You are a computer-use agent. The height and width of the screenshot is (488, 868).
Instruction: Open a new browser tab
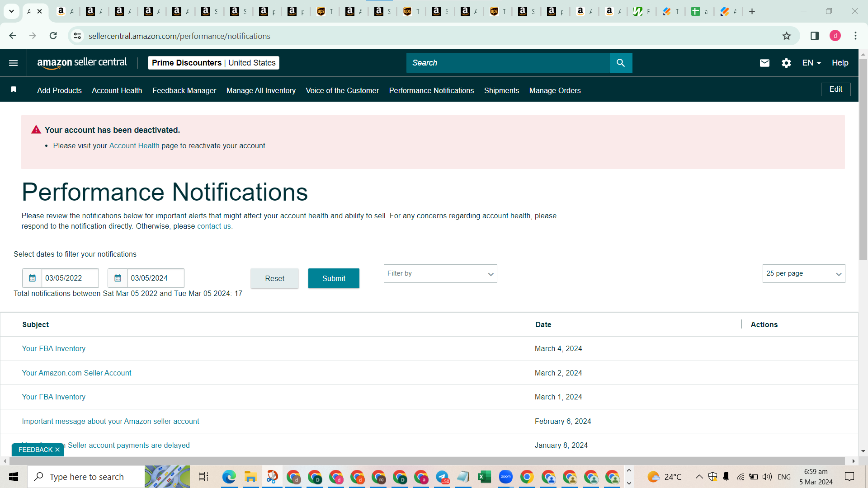(752, 11)
